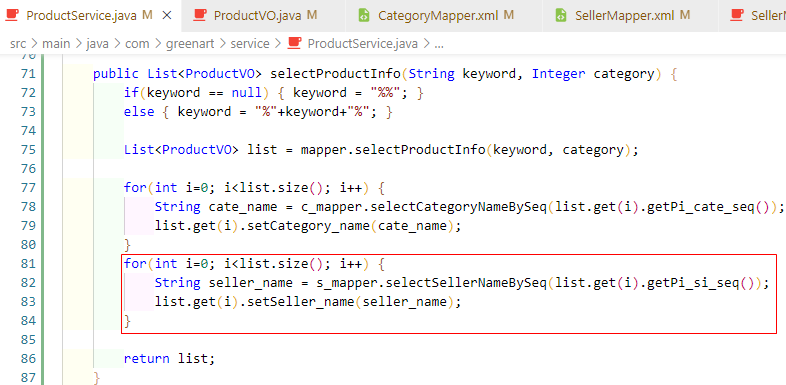Click the breadcrumb ellipsis after ProductService.java
786x385 pixels.
(439, 44)
